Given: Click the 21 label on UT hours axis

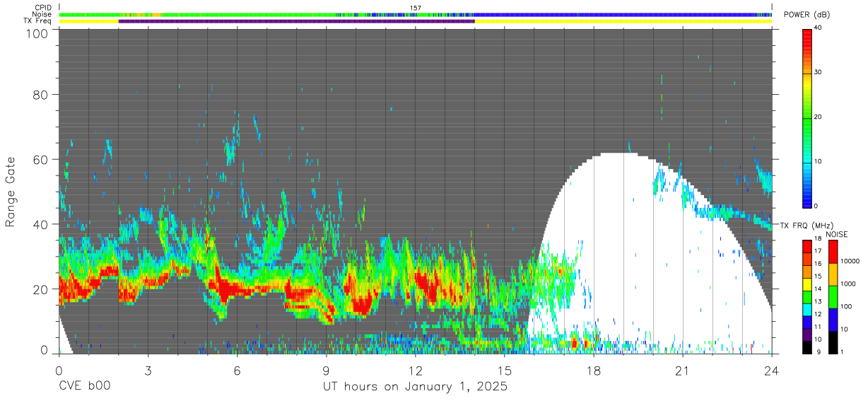Looking at the screenshot, I should 682,371.
